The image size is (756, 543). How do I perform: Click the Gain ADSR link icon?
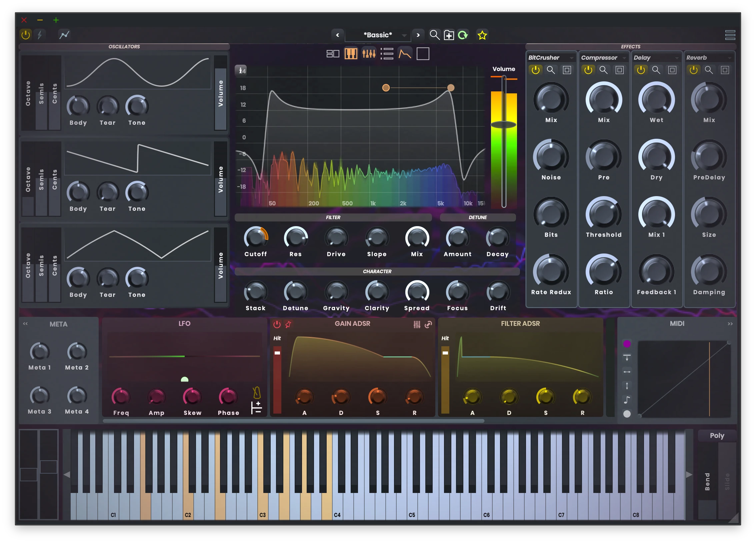coord(428,325)
